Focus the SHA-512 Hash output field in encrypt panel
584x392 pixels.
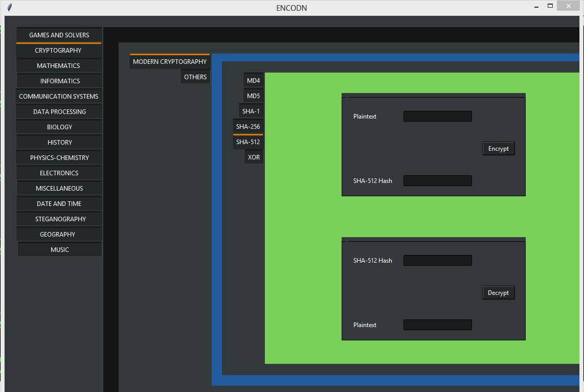[437, 181]
